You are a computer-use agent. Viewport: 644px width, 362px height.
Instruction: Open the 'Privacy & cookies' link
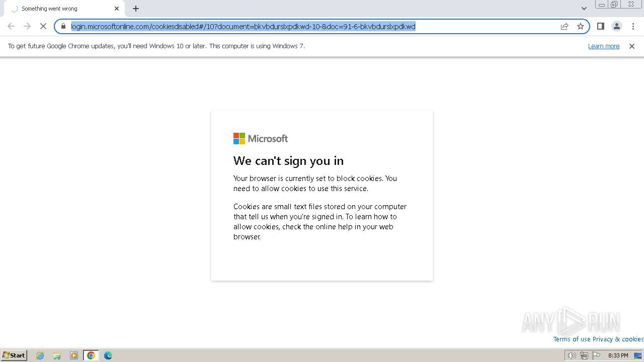point(618,339)
